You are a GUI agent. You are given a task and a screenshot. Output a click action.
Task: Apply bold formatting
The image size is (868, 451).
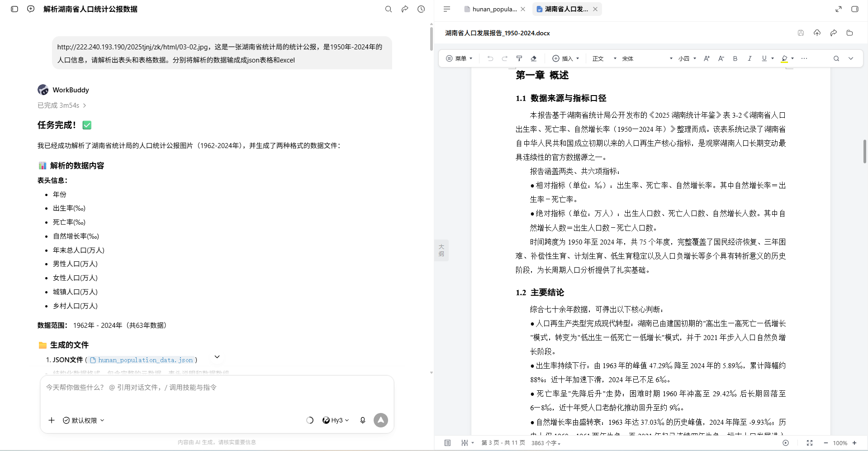(x=735, y=58)
